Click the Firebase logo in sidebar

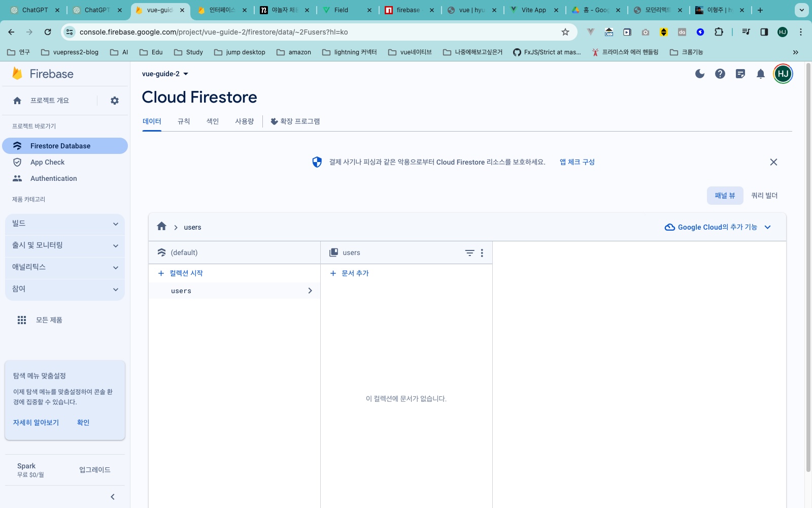43,74
